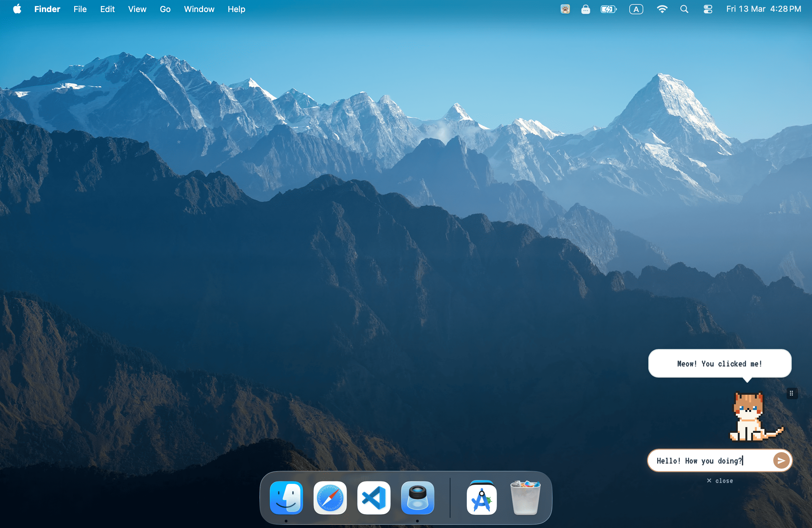
Task: Open the Trash in the Dock
Action: click(525, 498)
